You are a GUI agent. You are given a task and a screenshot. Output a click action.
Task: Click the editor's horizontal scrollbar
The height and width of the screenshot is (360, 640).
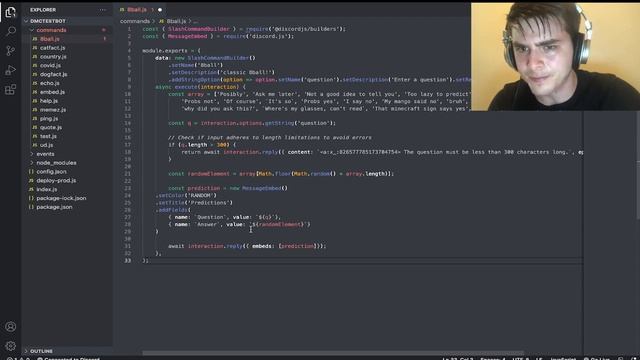[333, 352]
